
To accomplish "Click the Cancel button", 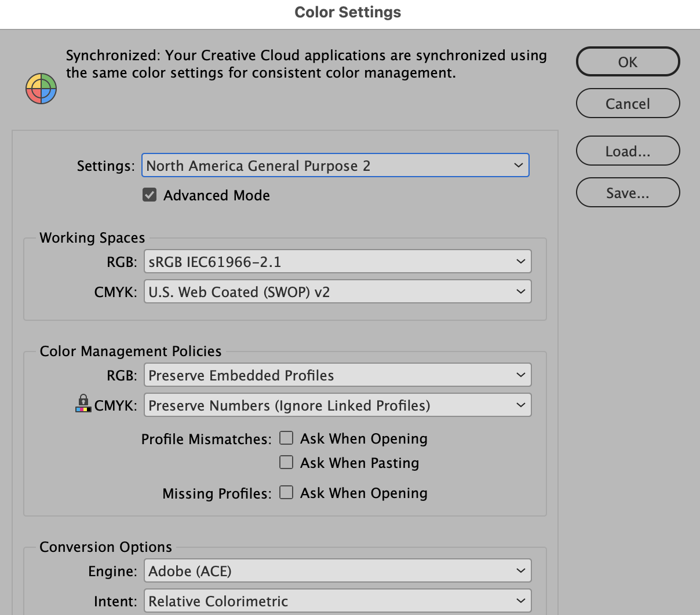I will pos(628,103).
